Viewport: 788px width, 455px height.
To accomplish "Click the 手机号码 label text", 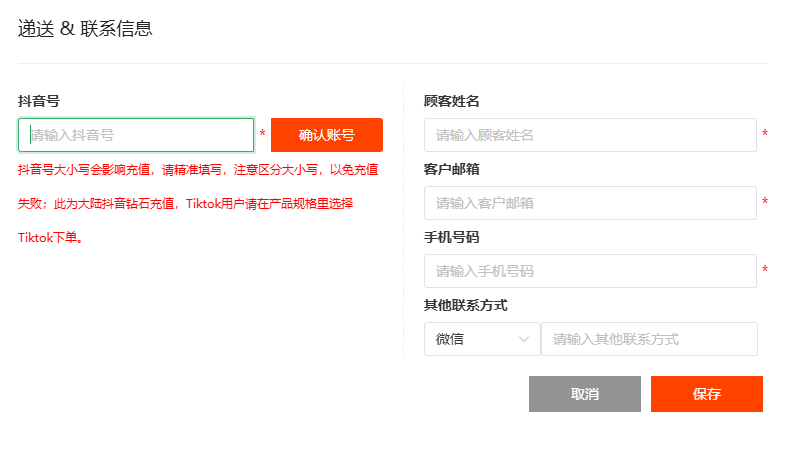I will 451,237.
